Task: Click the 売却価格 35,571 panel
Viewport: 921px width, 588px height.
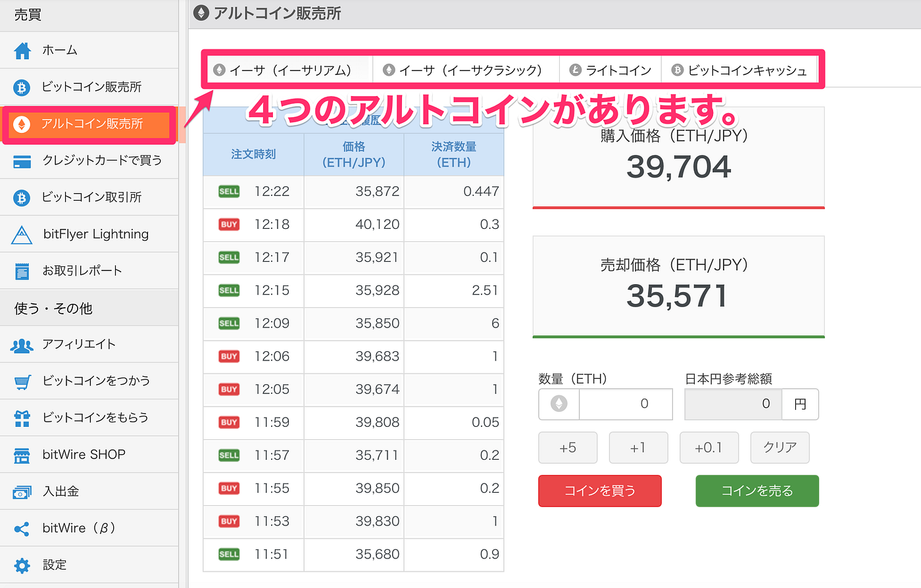Action: [678, 287]
